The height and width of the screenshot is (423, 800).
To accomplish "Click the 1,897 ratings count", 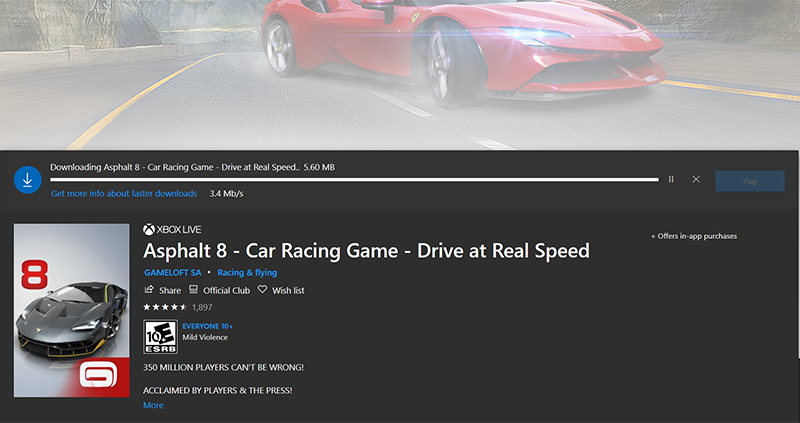I will pyautogui.click(x=202, y=307).
